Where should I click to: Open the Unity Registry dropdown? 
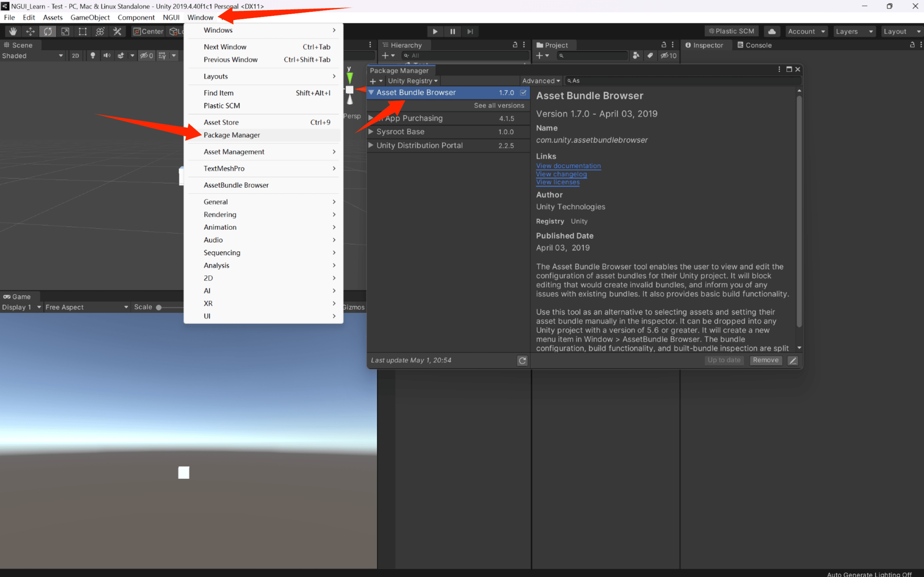(413, 81)
